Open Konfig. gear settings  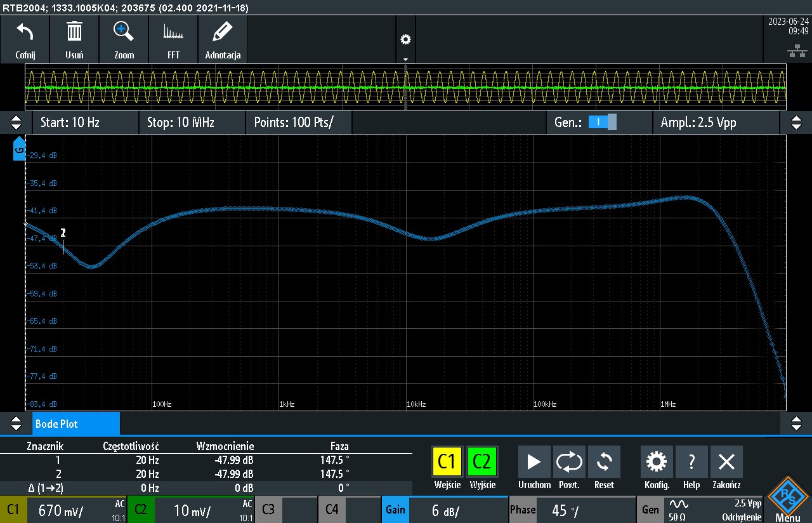657,461
